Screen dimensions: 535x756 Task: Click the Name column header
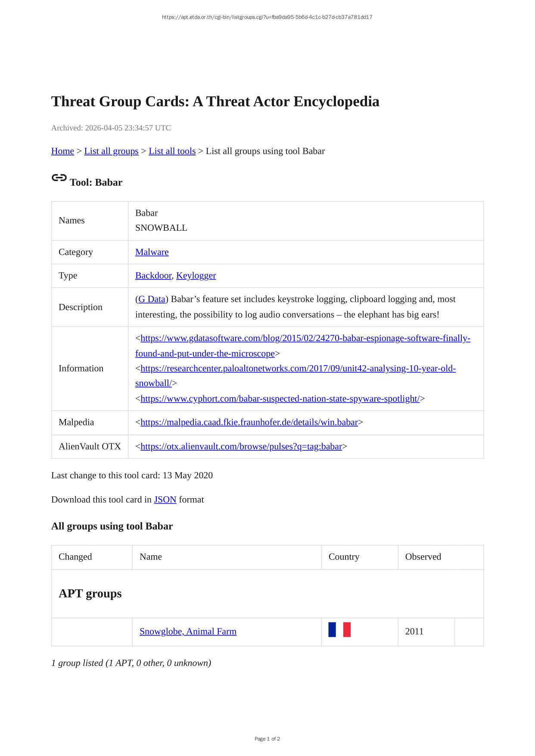[151, 557]
